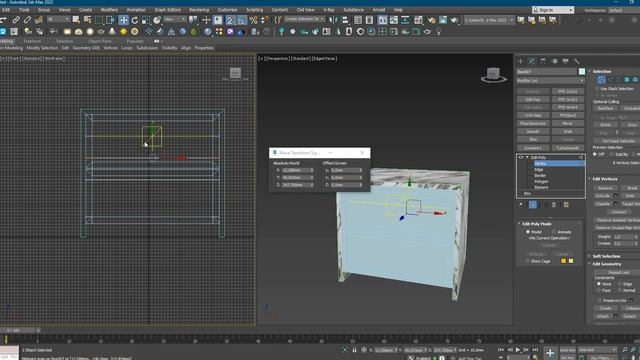Enable the Preserve UVs checkbox

coord(599,300)
